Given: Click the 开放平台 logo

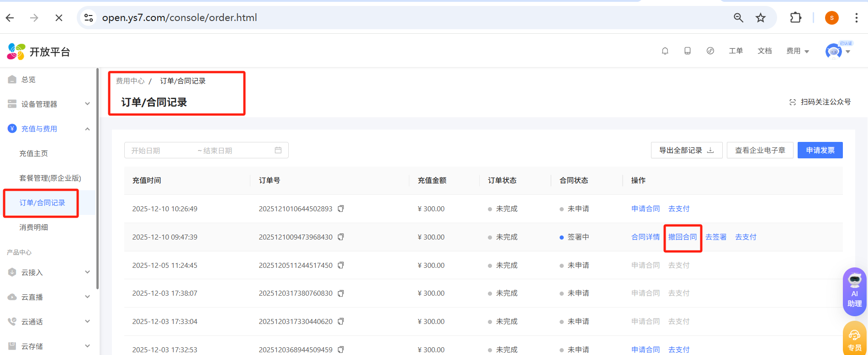Looking at the screenshot, I should (x=39, y=52).
